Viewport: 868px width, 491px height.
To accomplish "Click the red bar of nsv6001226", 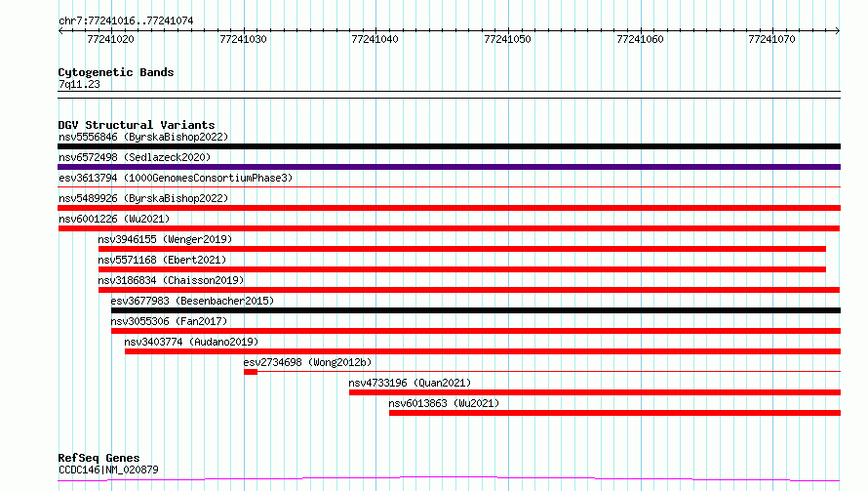I will 449,228.
